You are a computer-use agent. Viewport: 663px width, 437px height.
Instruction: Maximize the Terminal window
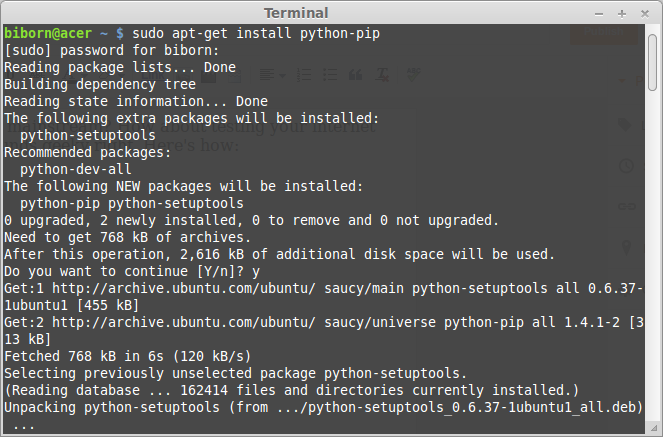tap(623, 13)
